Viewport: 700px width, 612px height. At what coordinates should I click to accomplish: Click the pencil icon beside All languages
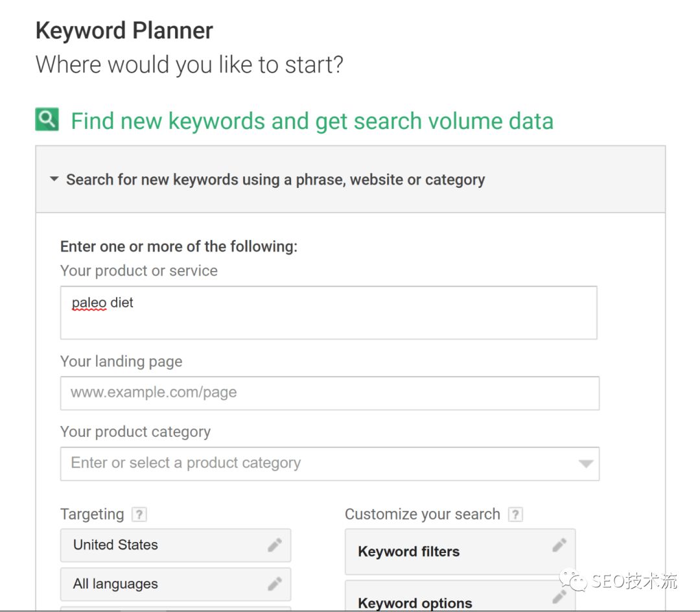tap(275, 584)
